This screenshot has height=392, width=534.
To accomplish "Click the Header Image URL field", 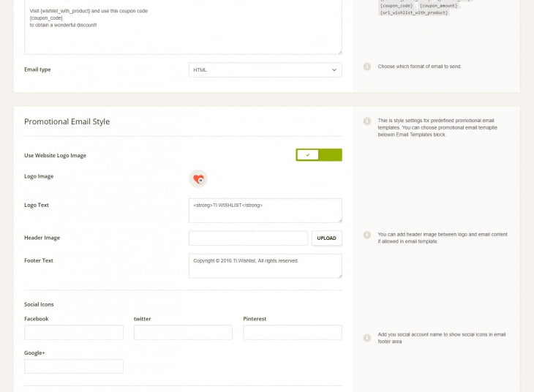I will coord(248,238).
